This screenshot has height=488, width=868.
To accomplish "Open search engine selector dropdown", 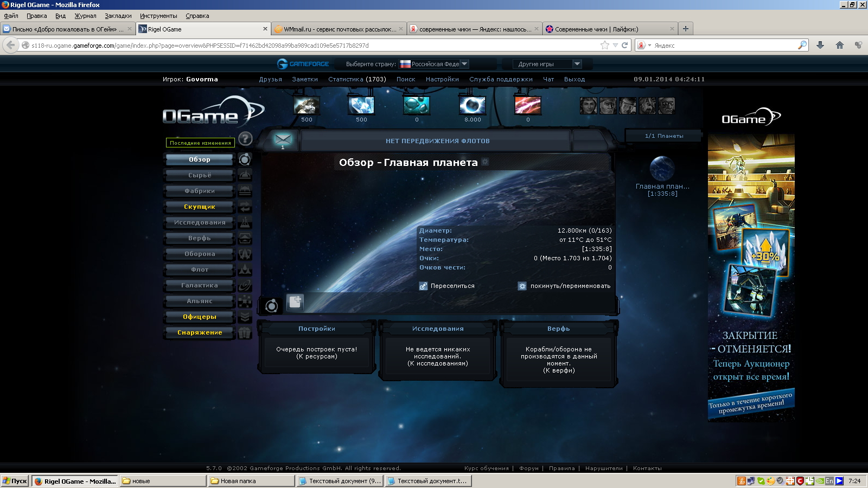I will [643, 45].
